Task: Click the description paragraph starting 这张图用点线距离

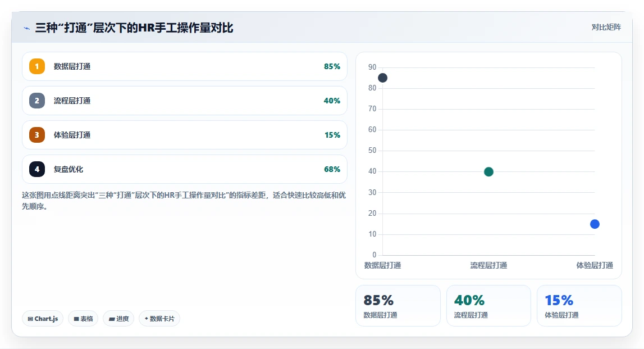Action: click(184, 201)
